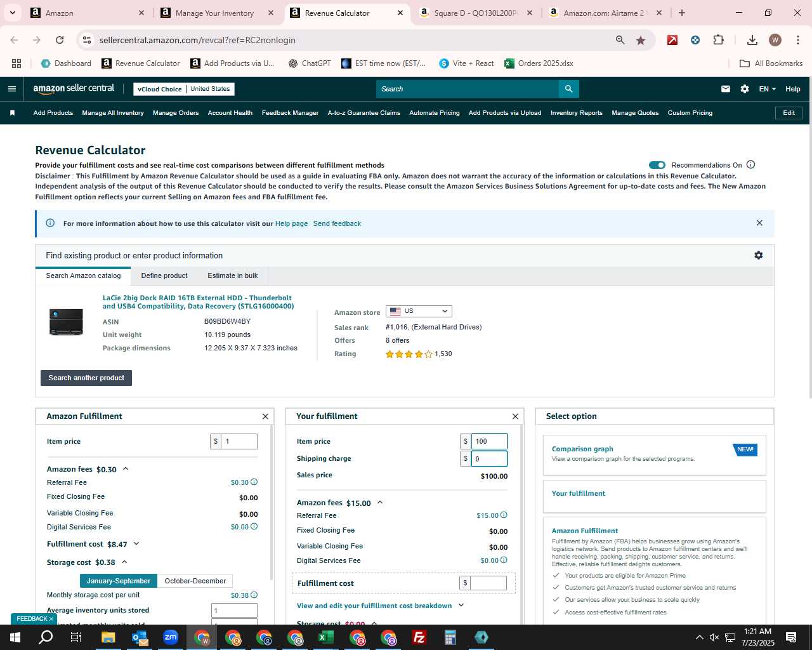The height and width of the screenshot is (650, 812).
Task: Open Manage All Inventory menu item
Action: [x=113, y=113]
